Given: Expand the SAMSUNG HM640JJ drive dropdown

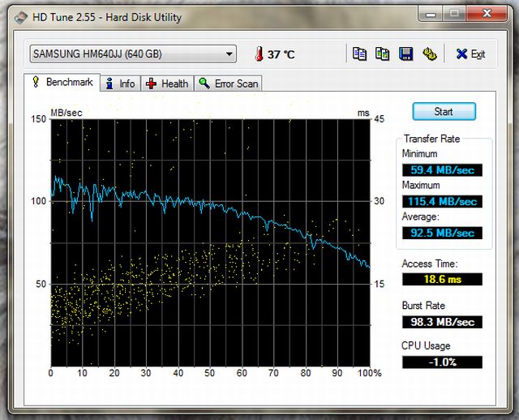Looking at the screenshot, I should pyautogui.click(x=229, y=54).
